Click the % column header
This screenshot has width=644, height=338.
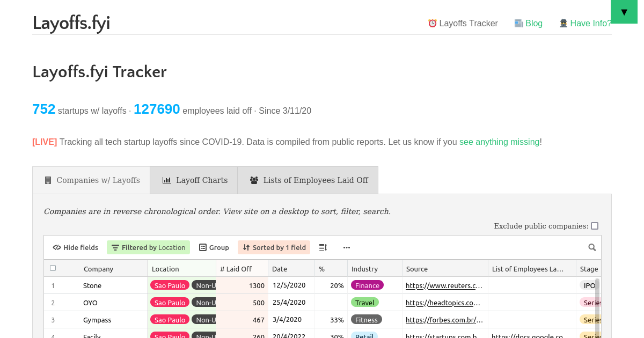point(331,269)
